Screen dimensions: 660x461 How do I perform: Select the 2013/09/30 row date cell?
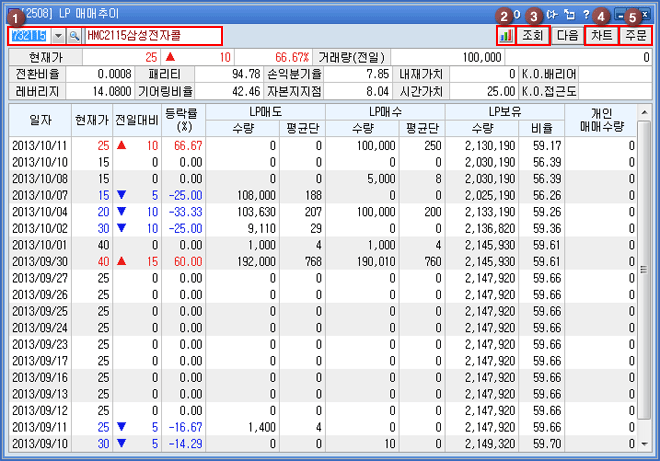(x=40, y=260)
